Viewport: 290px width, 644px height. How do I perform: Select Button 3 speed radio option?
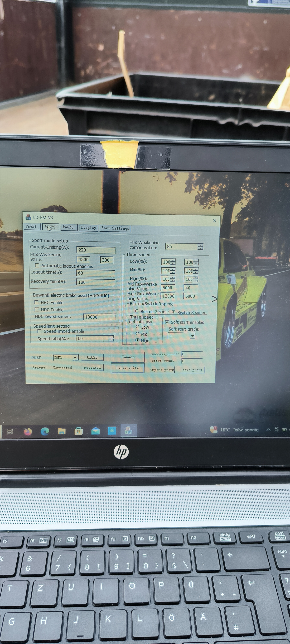point(137,311)
